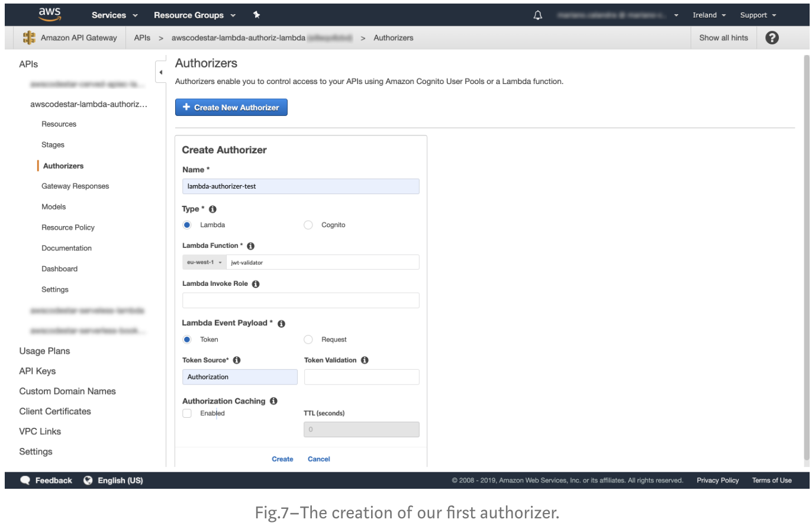Image resolution: width=812 pixels, height=529 pixels.
Task: Open Gateway Responses in the sidebar
Action: click(x=75, y=186)
